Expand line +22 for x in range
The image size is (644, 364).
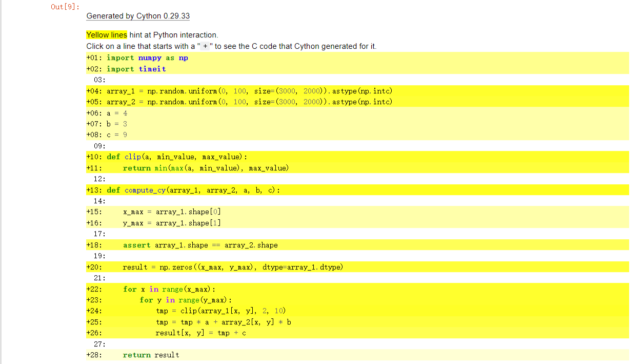[x=357, y=289]
